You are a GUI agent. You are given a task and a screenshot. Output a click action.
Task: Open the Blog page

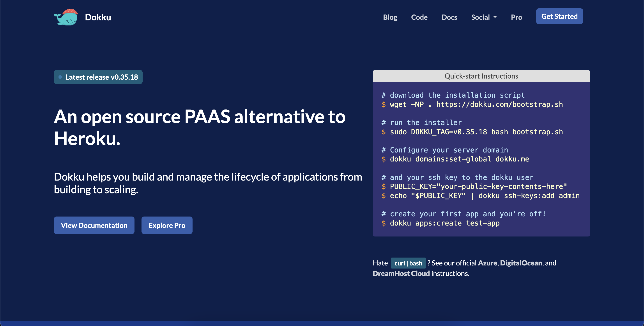coord(390,17)
